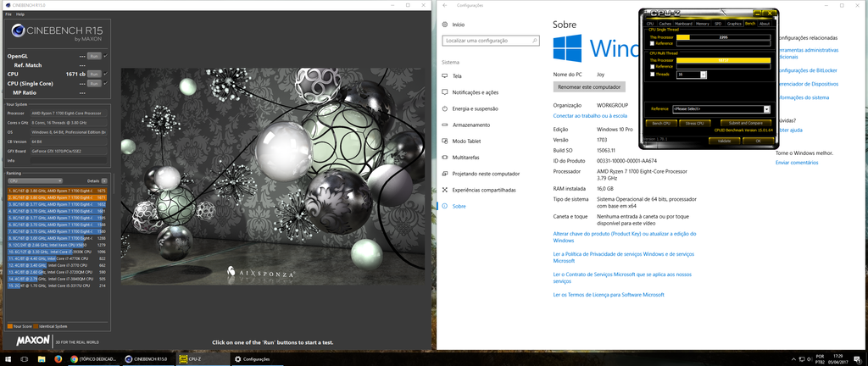The width and height of the screenshot is (868, 366).
Task: Tick the Threads checkbox in CPU-Z
Action: pyautogui.click(x=653, y=75)
